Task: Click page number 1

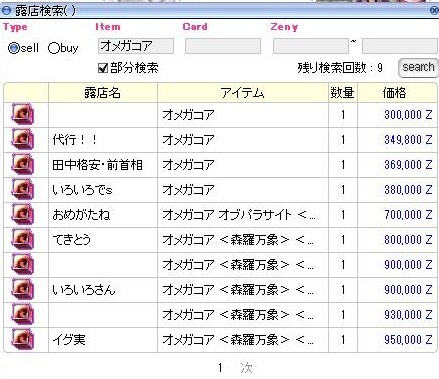Action: tap(220, 368)
